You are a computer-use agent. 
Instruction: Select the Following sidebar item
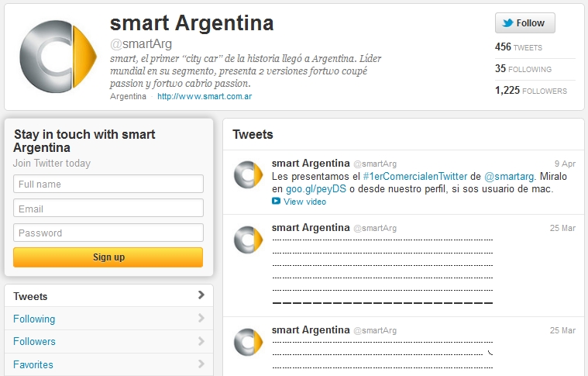click(108, 319)
